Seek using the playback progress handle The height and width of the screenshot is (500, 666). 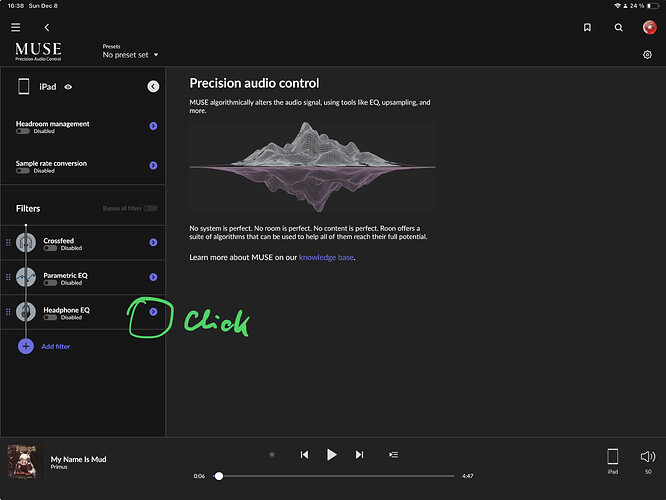[x=219, y=476]
